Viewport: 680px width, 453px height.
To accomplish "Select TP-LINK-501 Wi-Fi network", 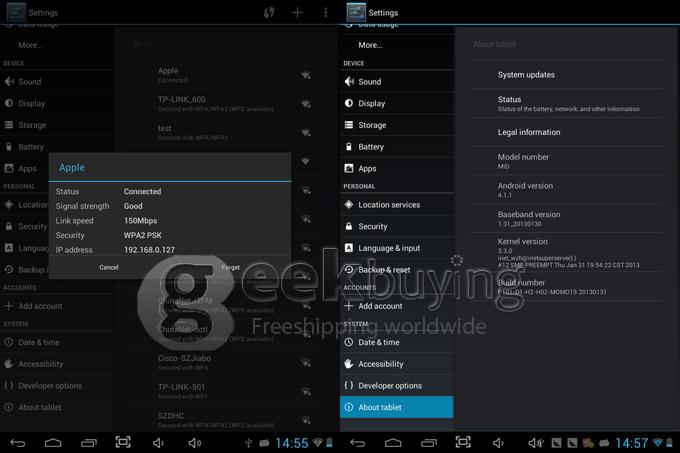I will tap(226, 391).
